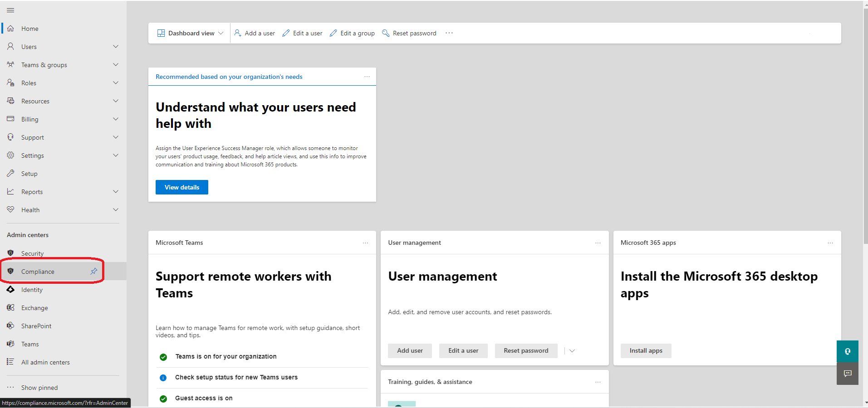Expand the Health chevron
The image size is (868, 408).
pos(116,209)
